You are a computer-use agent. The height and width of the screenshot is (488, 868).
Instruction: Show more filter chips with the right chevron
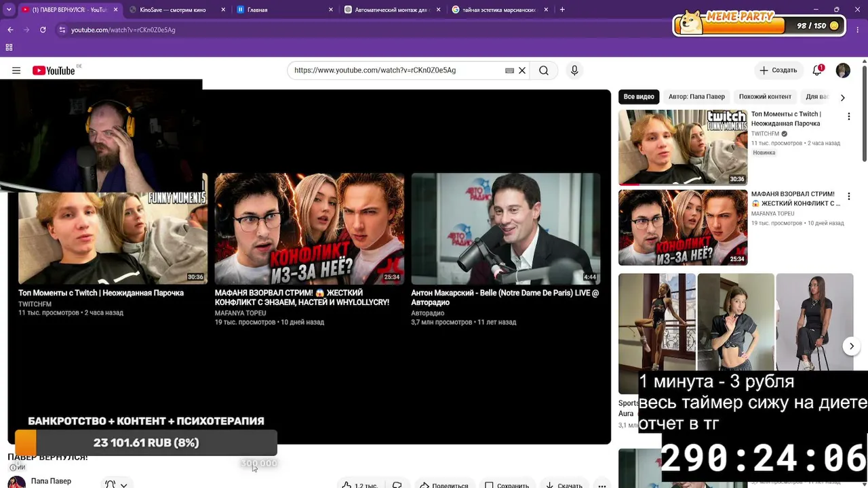pyautogui.click(x=842, y=98)
